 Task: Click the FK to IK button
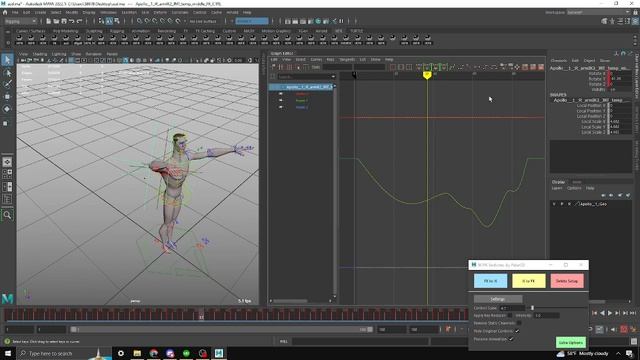click(491, 281)
